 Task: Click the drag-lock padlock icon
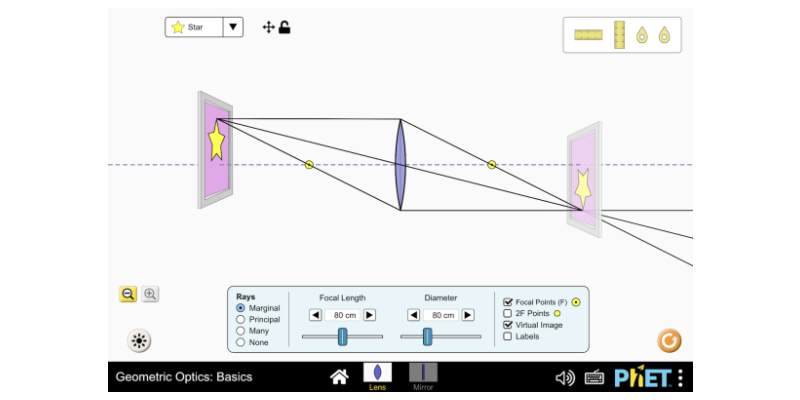(x=285, y=27)
